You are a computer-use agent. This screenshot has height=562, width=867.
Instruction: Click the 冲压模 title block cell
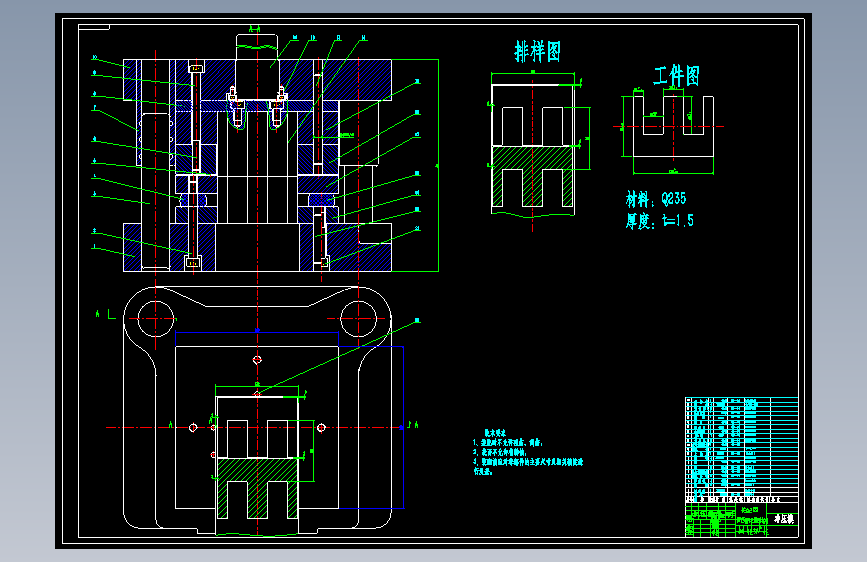pos(783,519)
